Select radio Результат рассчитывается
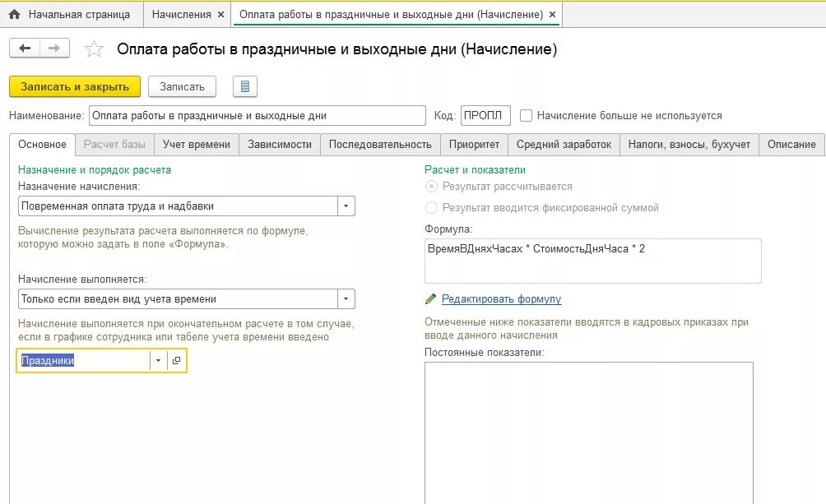The image size is (826, 504). coord(430,187)
